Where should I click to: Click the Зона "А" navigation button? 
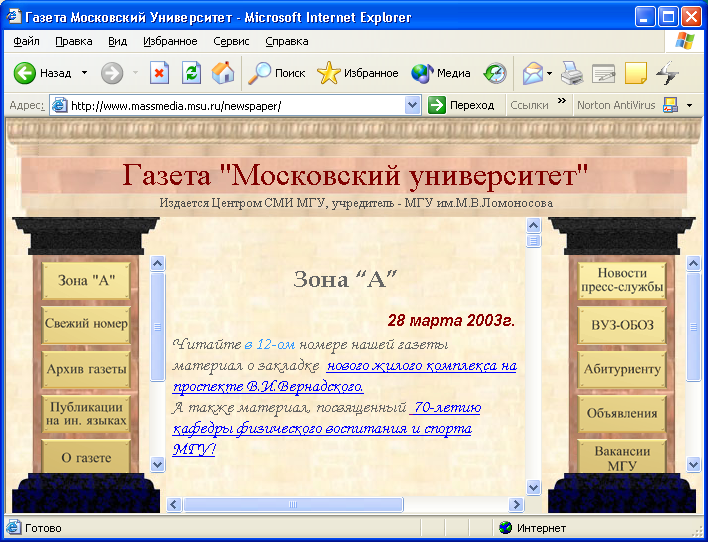(86, 280)
